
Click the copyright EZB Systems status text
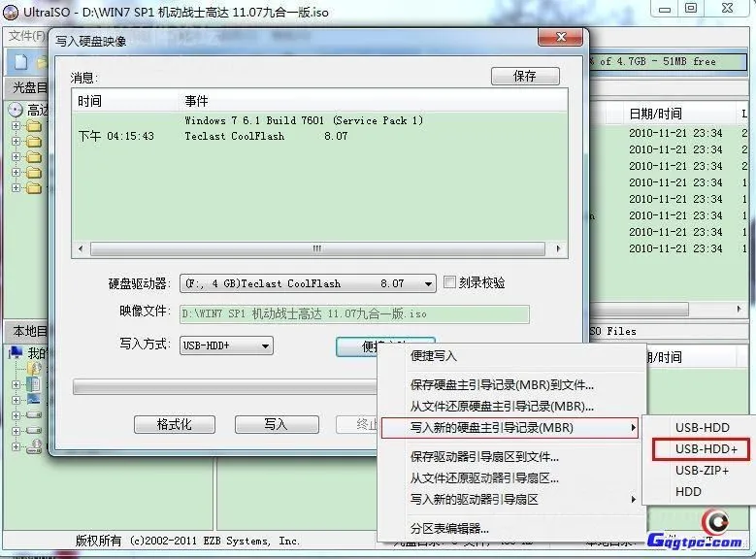point(187,541)
